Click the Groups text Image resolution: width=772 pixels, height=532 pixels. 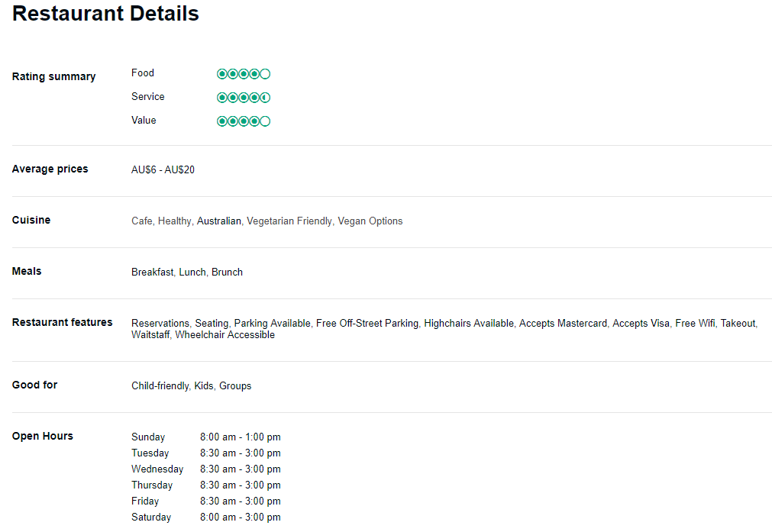(x=235, y=386)
